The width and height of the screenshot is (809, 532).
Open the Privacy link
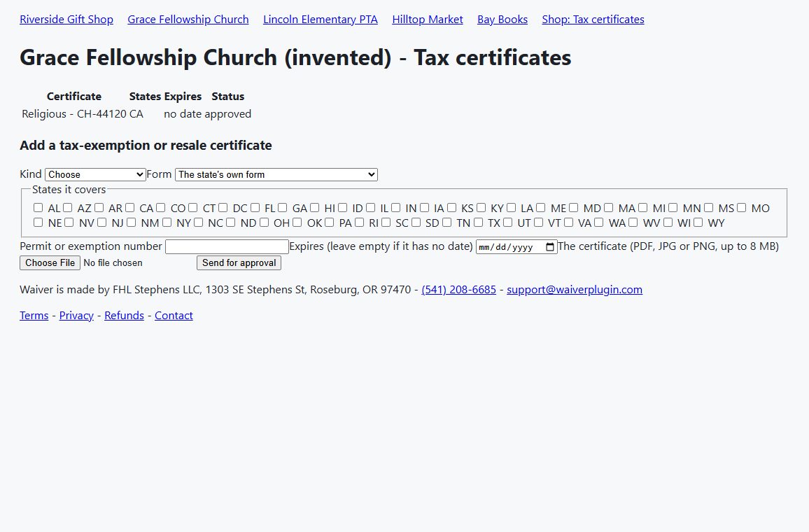(76, 315)
